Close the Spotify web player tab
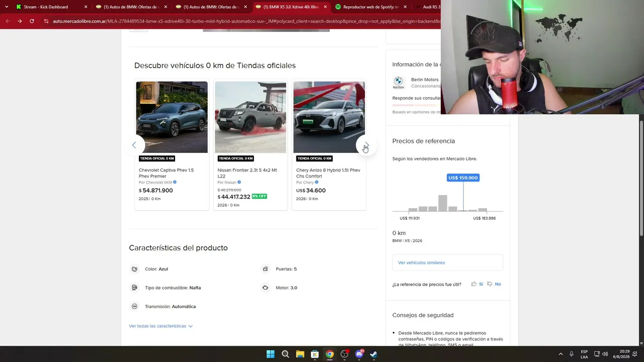Screen dimensions: 644x362 click(405, 7)
